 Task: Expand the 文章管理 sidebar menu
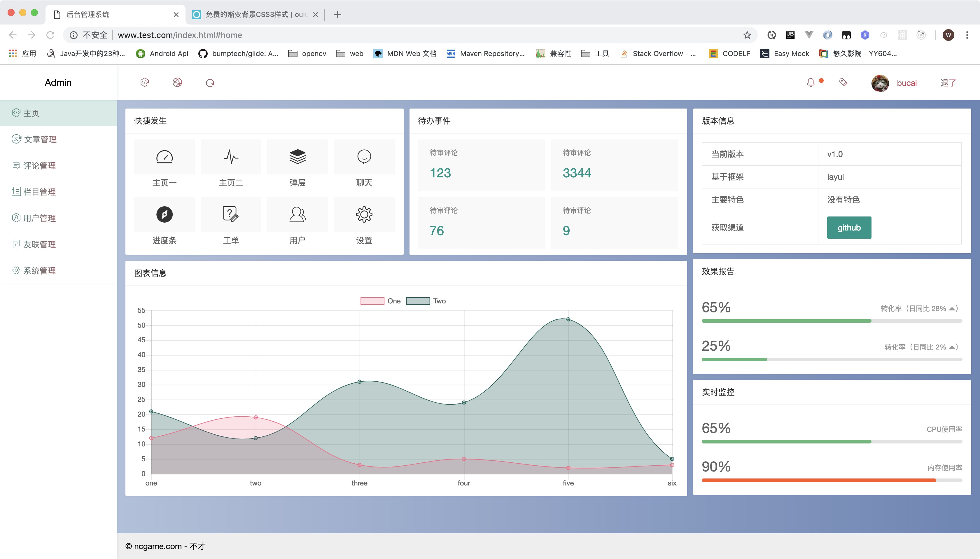click(40, 139)
